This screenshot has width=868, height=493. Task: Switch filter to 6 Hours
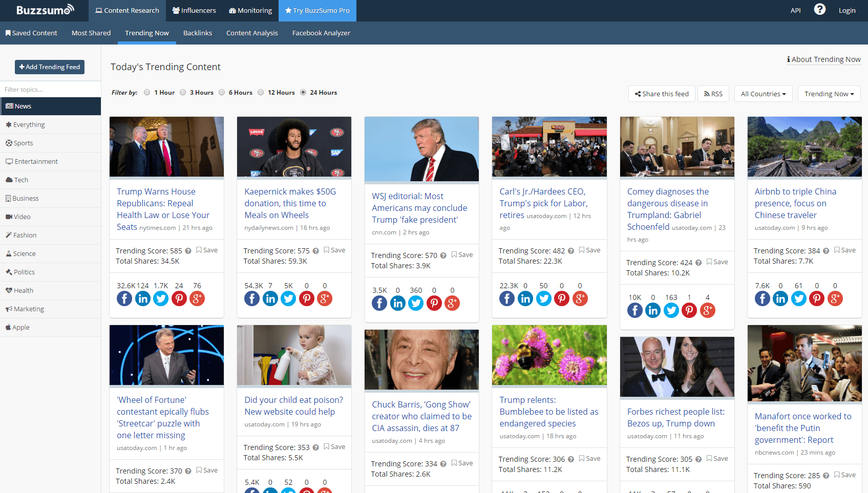coord(222,92)
